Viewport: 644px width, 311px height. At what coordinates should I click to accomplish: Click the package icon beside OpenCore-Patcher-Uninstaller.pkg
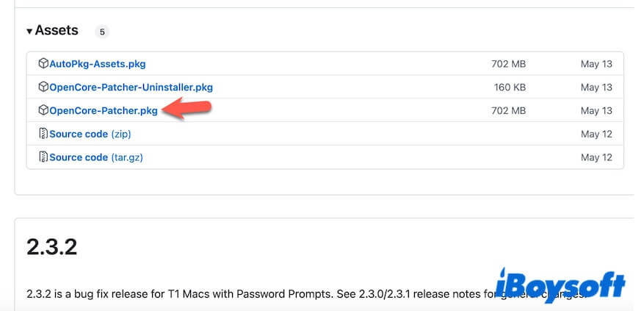(x=43, y=87)
